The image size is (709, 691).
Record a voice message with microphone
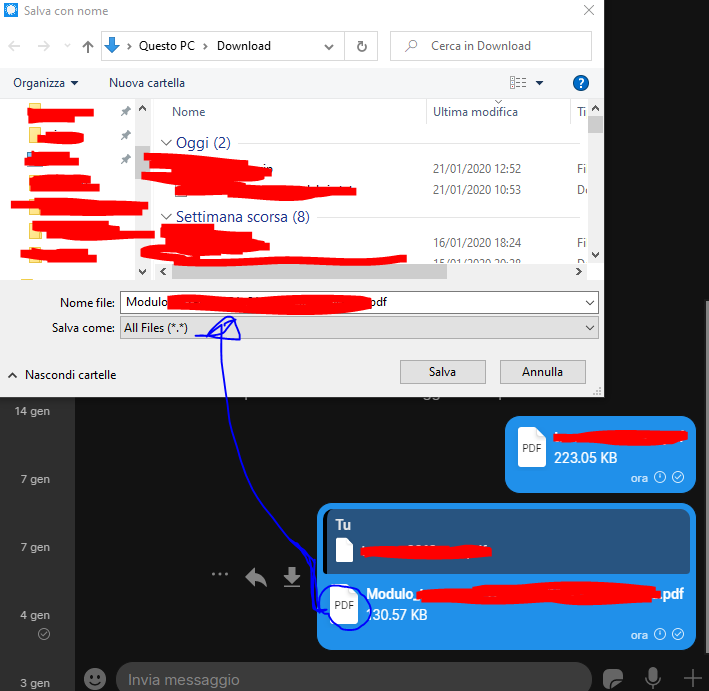[652, 678]
